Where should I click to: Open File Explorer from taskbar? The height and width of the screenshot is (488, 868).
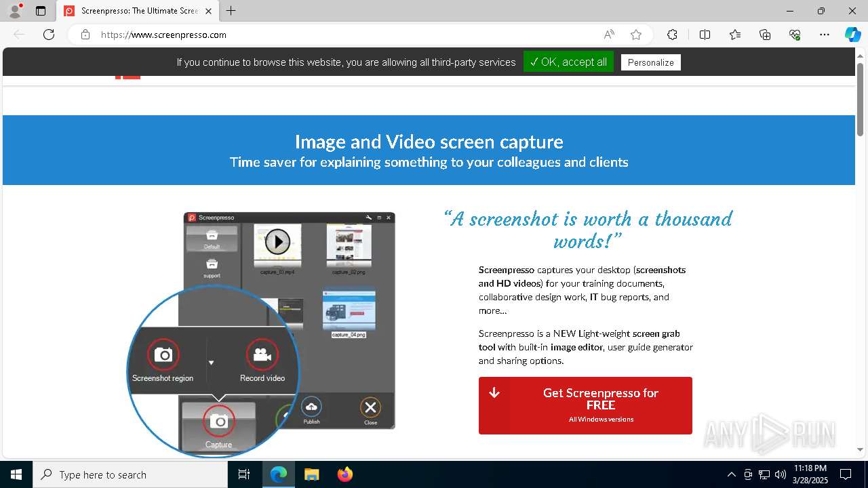pyautogui.click(x=311, y=474)
